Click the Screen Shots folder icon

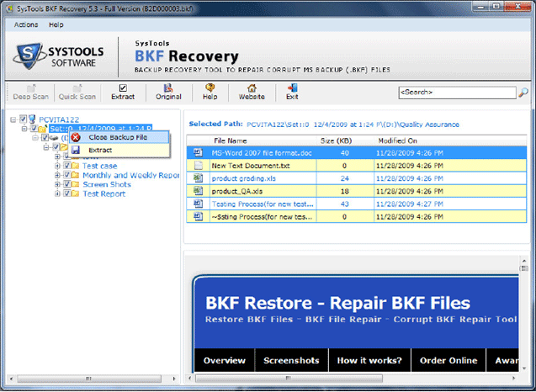(x=76, y=184)
